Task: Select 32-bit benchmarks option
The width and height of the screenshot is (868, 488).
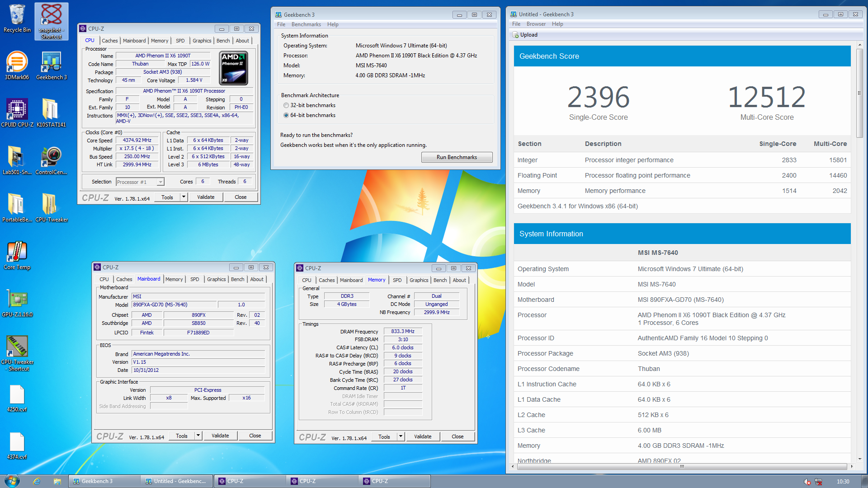Action: pyautogui.click(x=286, y=105)
